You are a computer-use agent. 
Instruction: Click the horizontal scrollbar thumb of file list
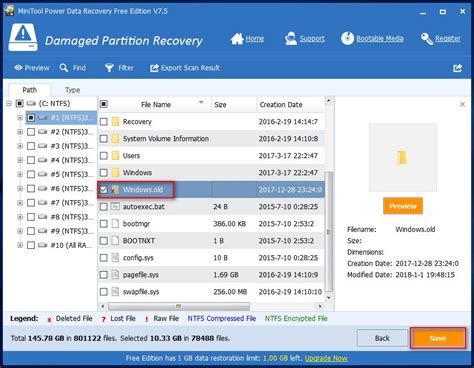(x=179, y=306)
